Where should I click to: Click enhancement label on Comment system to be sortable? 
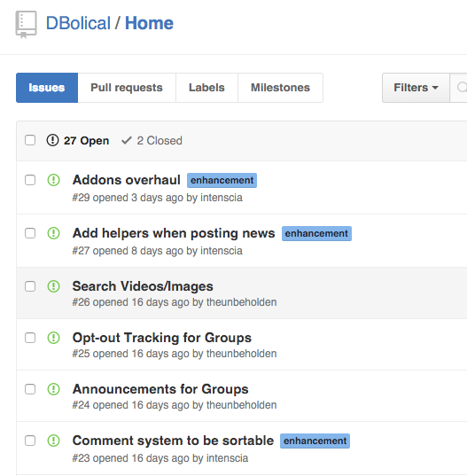(x=315, y=441)
